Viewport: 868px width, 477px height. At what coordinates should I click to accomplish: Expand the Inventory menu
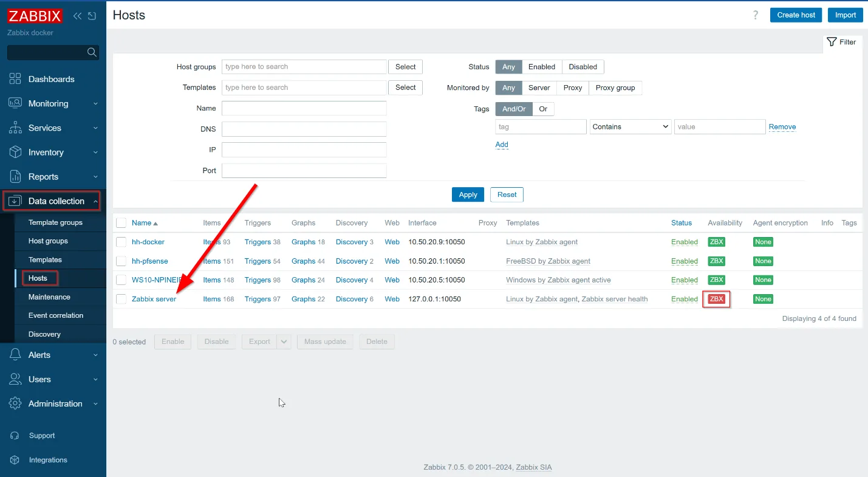(53, 153)
